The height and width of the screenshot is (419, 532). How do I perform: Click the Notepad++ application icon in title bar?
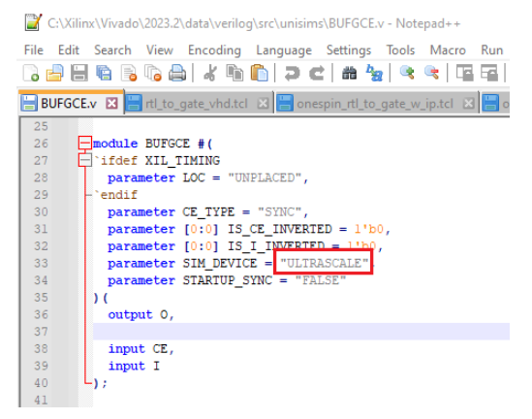tap(33, 22)
